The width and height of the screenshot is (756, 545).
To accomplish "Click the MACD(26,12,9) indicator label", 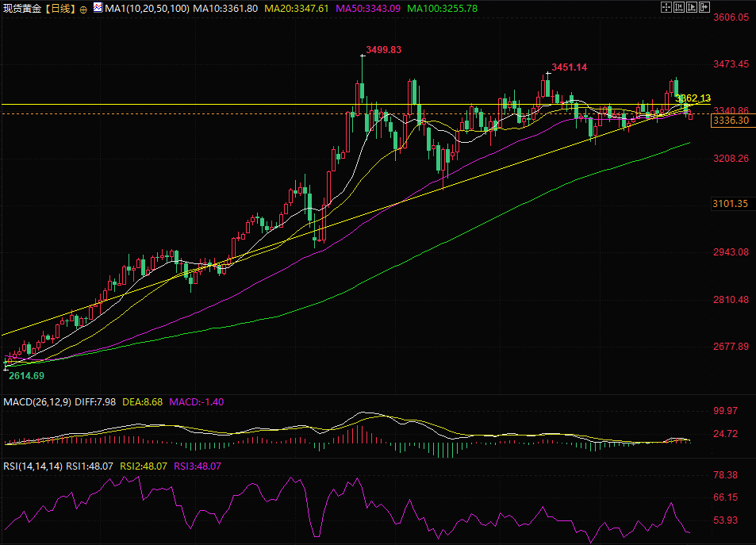I will click(x=37, y=402).
